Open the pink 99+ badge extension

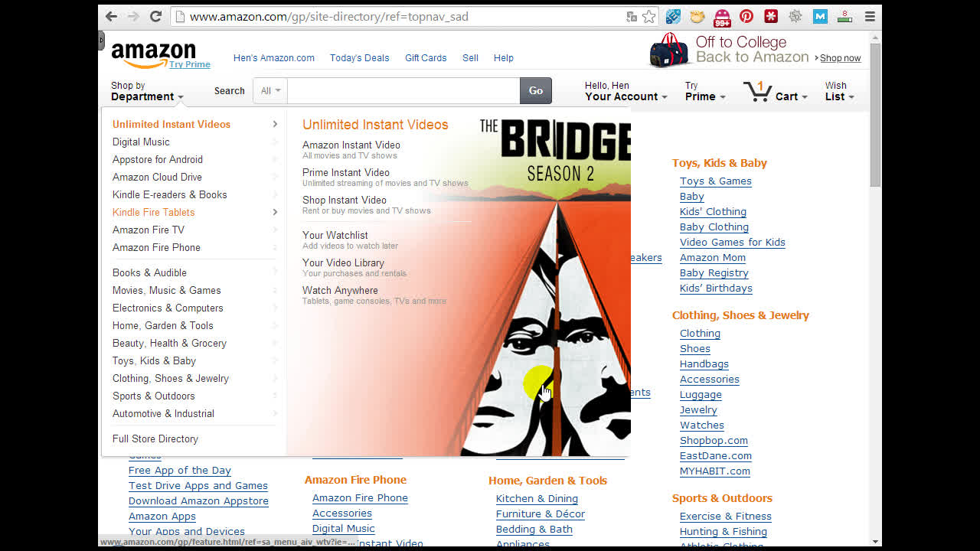tap(722, 17)
